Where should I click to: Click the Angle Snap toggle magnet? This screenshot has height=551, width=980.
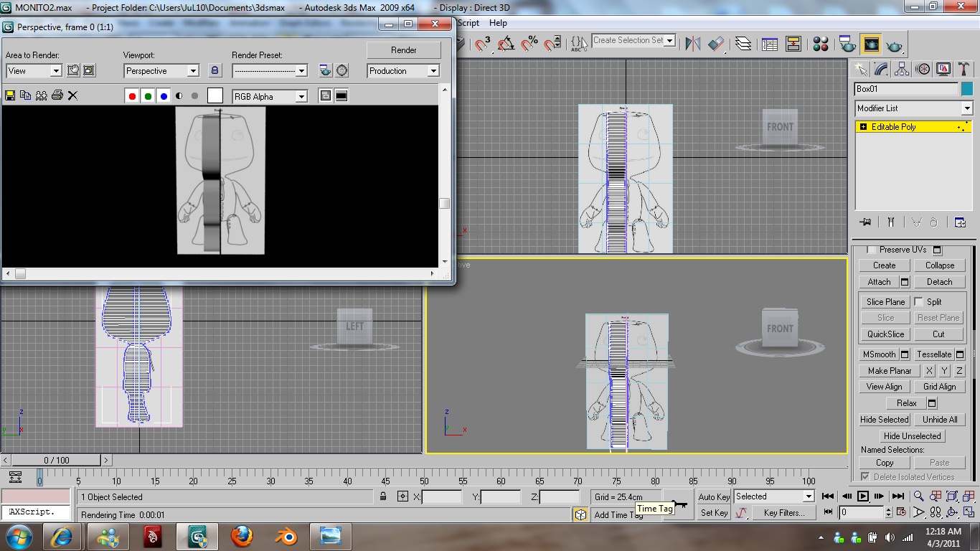(x=506, y=44)
